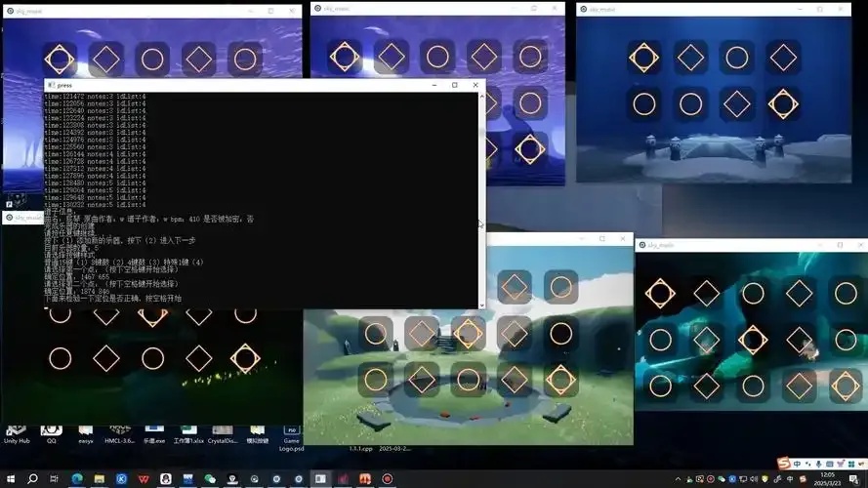Expand the system tray hidden icons chevron

679,479
